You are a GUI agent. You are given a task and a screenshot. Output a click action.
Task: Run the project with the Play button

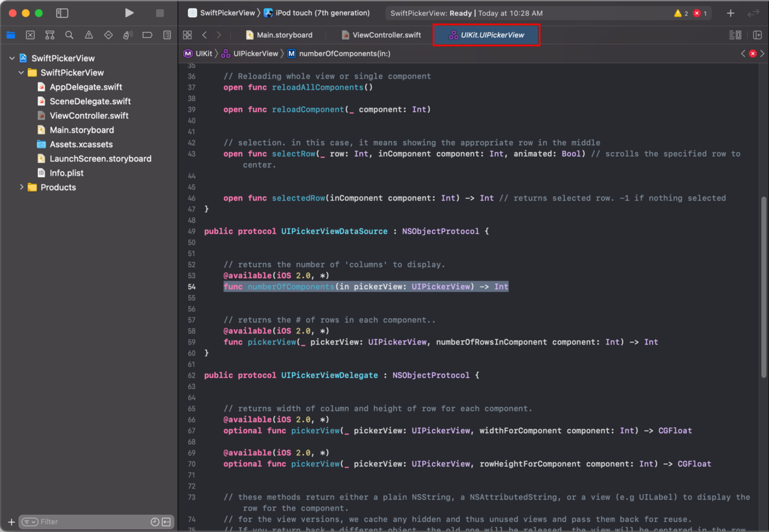click(129, 13)
